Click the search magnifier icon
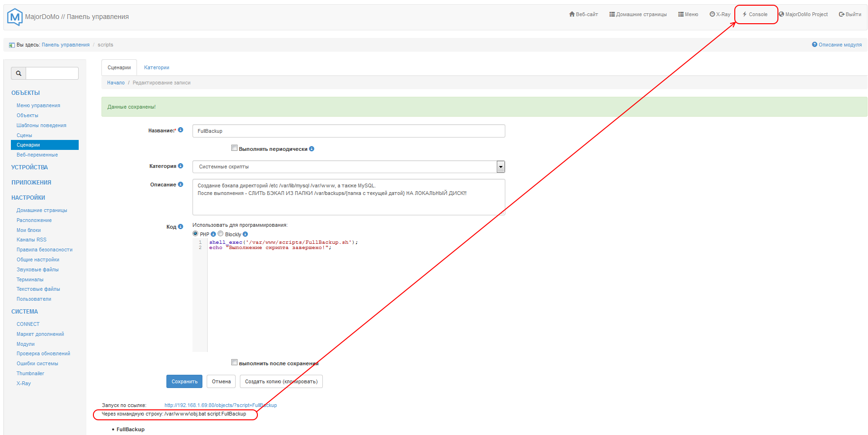The image size is (868, 435). tap(18, 73)
